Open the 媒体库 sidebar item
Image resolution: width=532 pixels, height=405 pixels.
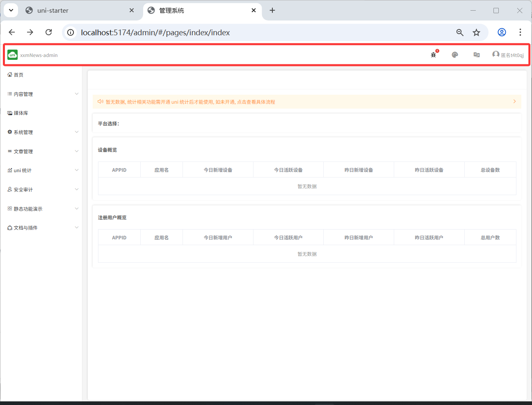pos(21,113)
